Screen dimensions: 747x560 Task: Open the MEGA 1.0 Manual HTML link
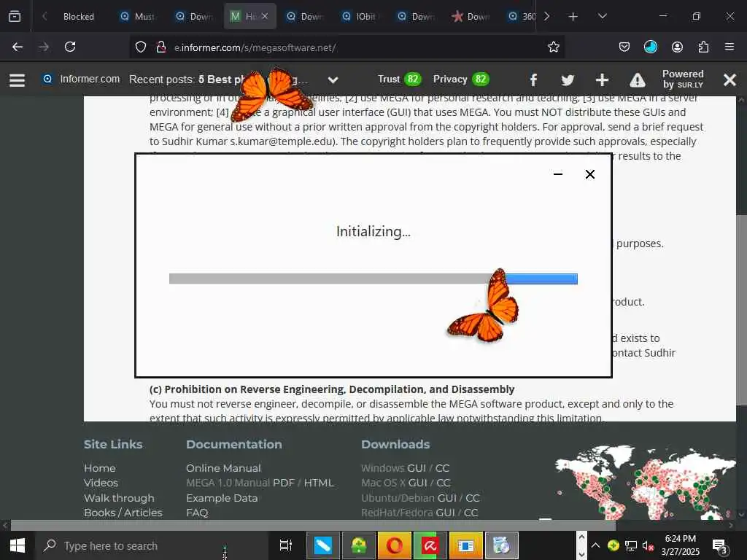[319, 483]
